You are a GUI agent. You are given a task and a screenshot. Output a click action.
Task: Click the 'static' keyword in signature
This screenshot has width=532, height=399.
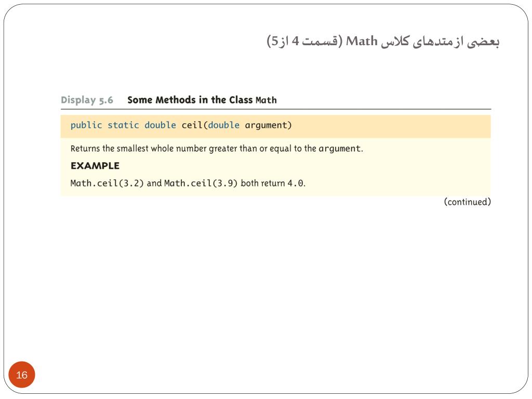(x=123, y=125)
